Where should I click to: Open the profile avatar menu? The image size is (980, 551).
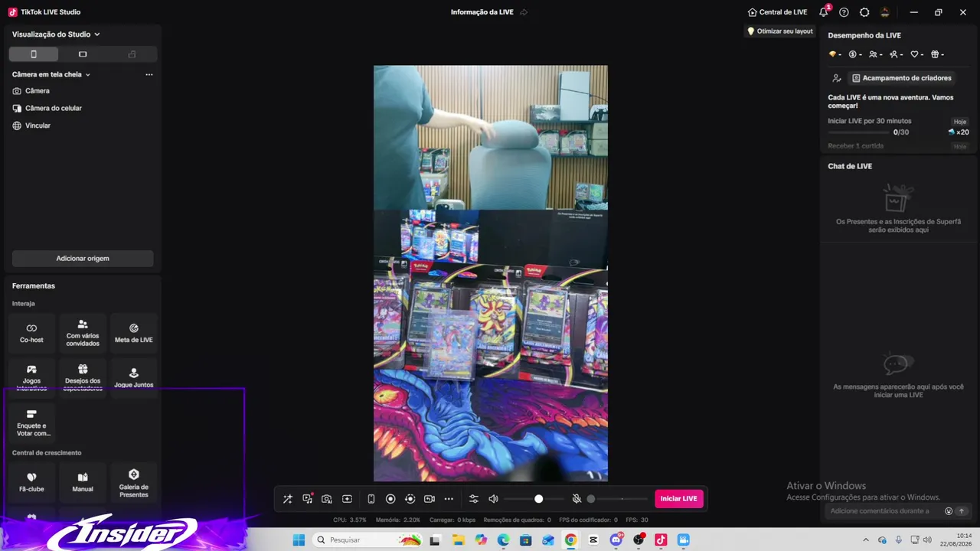tap(885, 12)
